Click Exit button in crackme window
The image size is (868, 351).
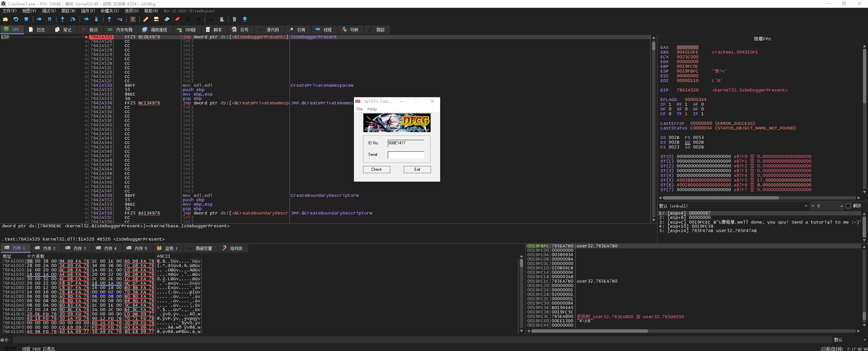[417, 169]
